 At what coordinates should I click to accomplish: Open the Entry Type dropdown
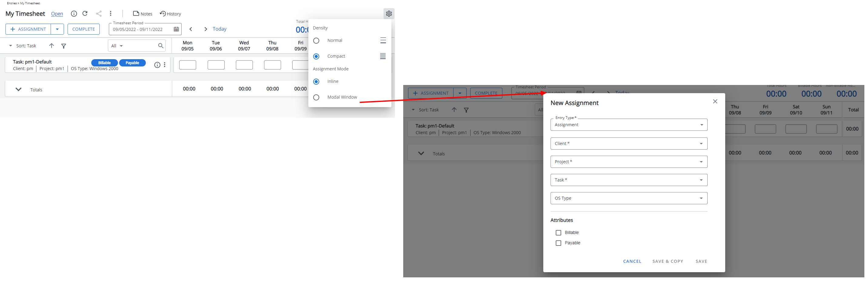coord(628,125)
